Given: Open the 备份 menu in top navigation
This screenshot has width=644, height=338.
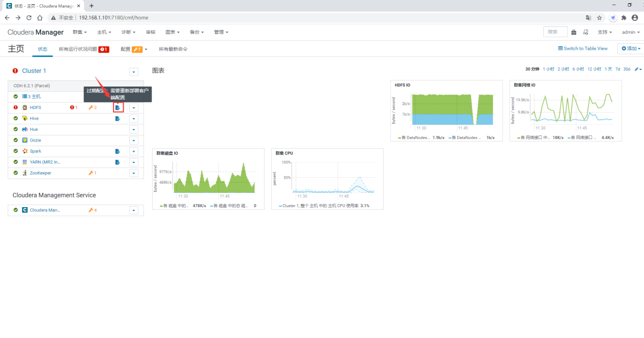Looking at the screenshot, I should click(x=197, y=32).
